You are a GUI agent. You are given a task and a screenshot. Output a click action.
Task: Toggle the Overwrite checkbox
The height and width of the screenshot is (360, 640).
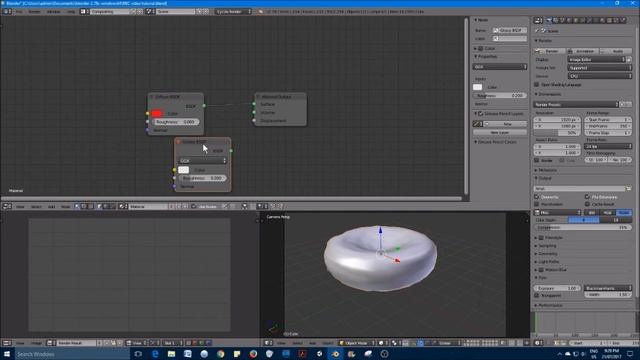[x=537, y=197]
